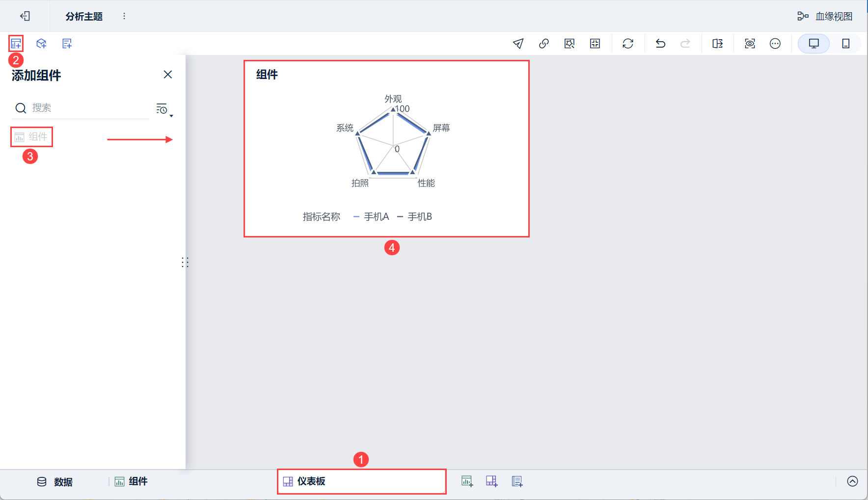Click the add component icon in top-left toolbar
The image size is (868, 500).
(x=16, y=44)
